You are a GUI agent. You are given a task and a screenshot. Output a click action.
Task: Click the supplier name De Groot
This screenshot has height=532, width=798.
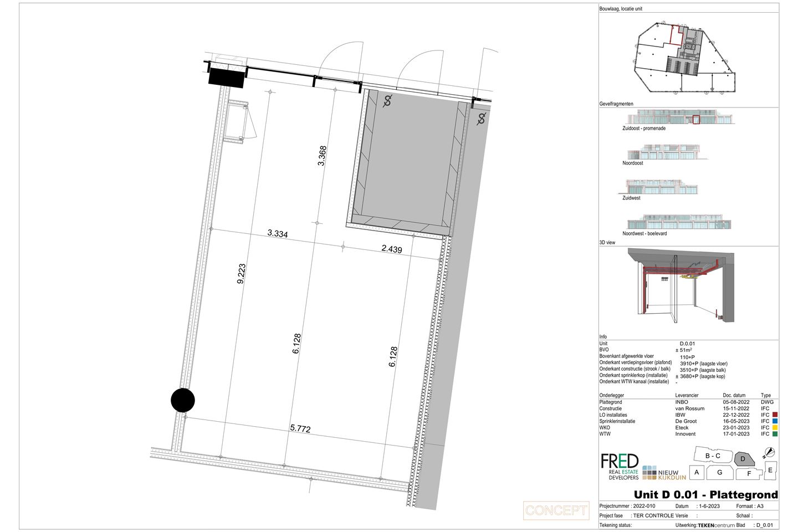click(686, 421)
